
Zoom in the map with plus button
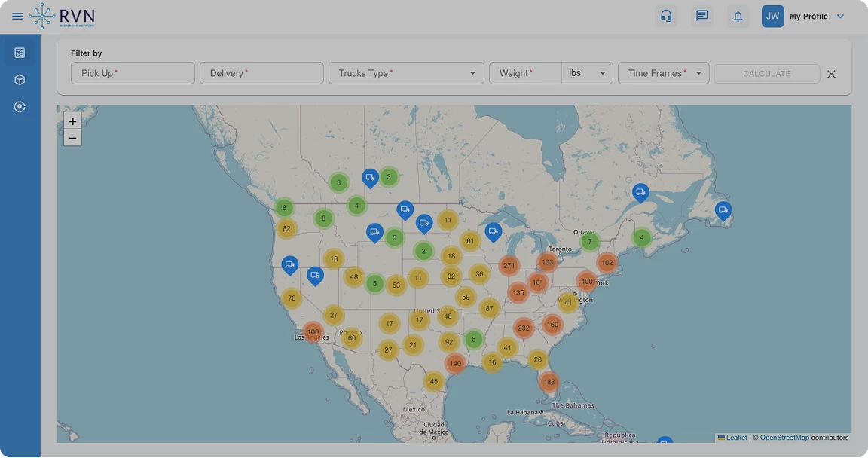tap(72, 121)
